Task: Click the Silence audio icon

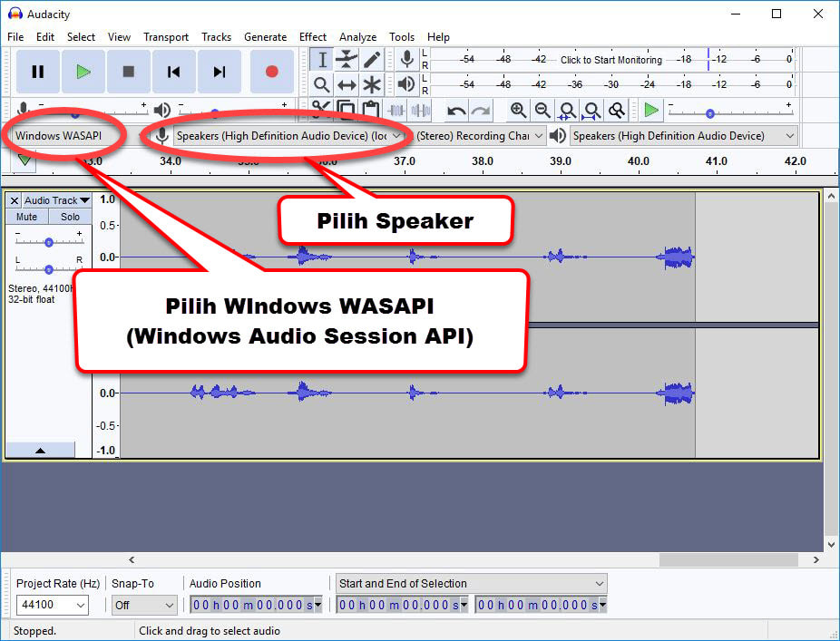Action: pos(421,111)
